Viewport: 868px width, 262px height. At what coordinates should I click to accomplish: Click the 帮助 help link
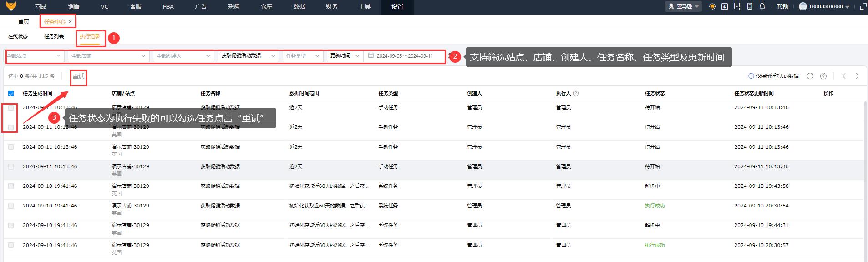coord(782,6)
